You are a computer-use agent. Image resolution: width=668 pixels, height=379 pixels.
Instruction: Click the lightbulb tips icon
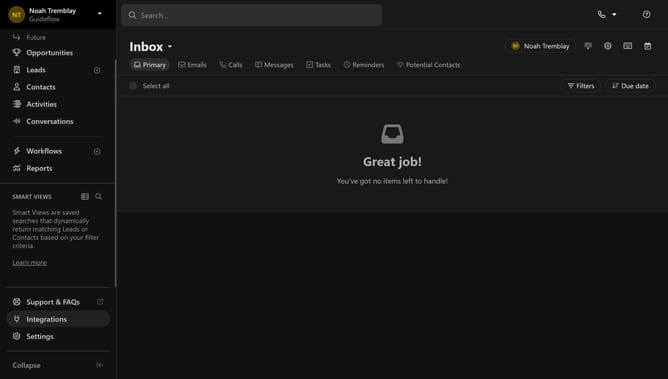pos(588,46)
